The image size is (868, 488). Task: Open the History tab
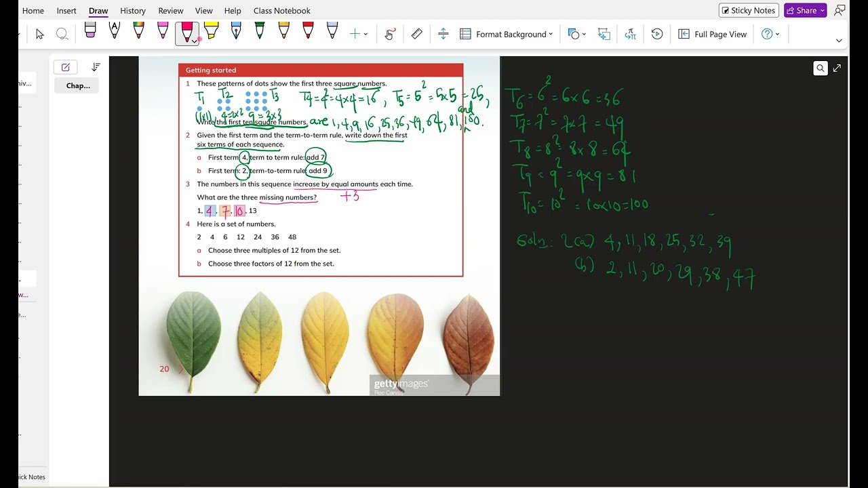click(x=133, y=11)
